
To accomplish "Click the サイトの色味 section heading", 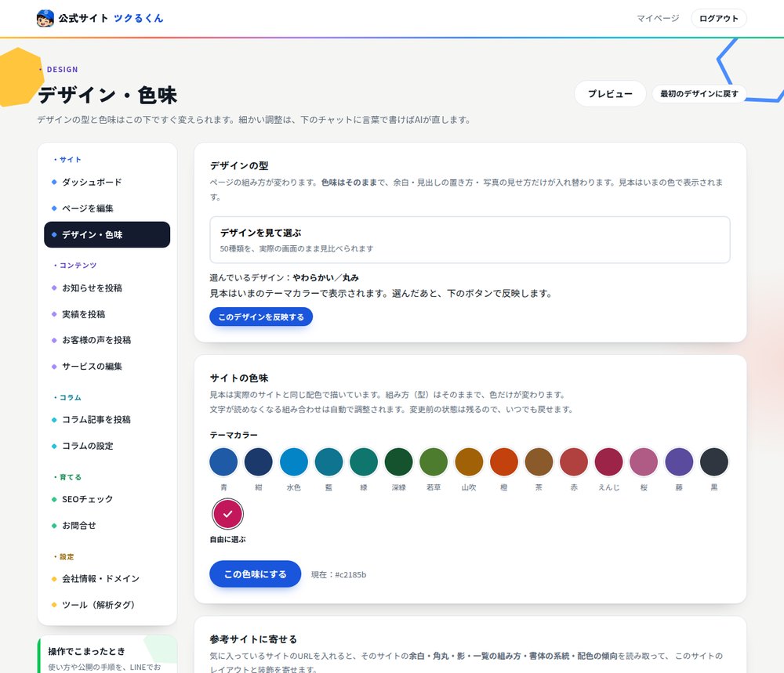I will click(239, 378).
